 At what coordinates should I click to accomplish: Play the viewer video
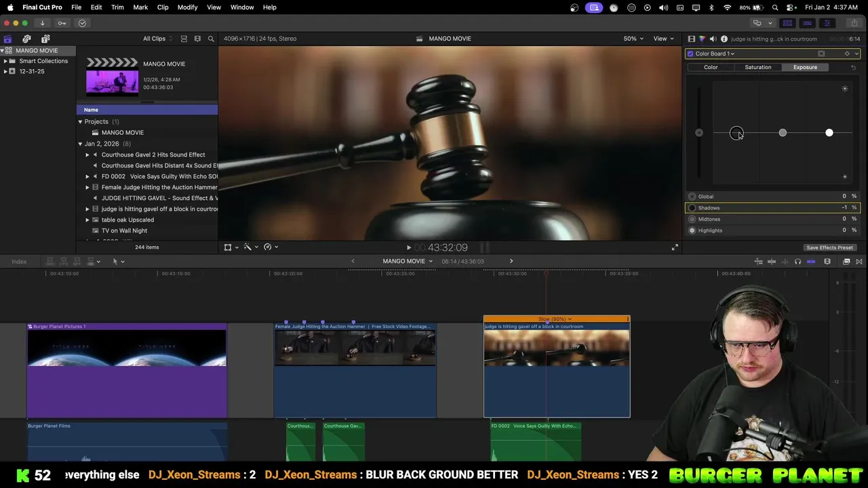(408, 248)
